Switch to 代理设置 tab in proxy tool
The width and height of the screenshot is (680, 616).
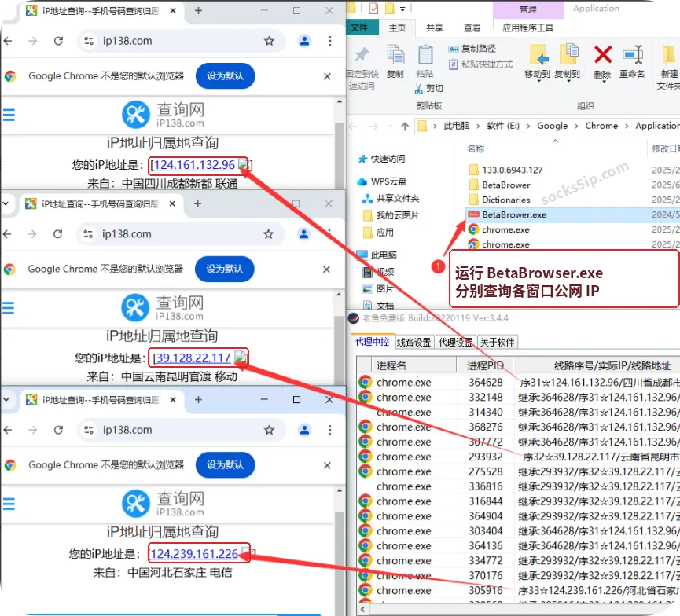point(455,343)
